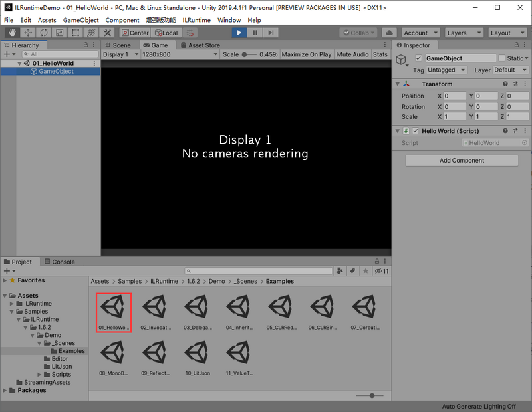Open the ILRuntime menu
This screenshot has width=532, height=412.
196,20
